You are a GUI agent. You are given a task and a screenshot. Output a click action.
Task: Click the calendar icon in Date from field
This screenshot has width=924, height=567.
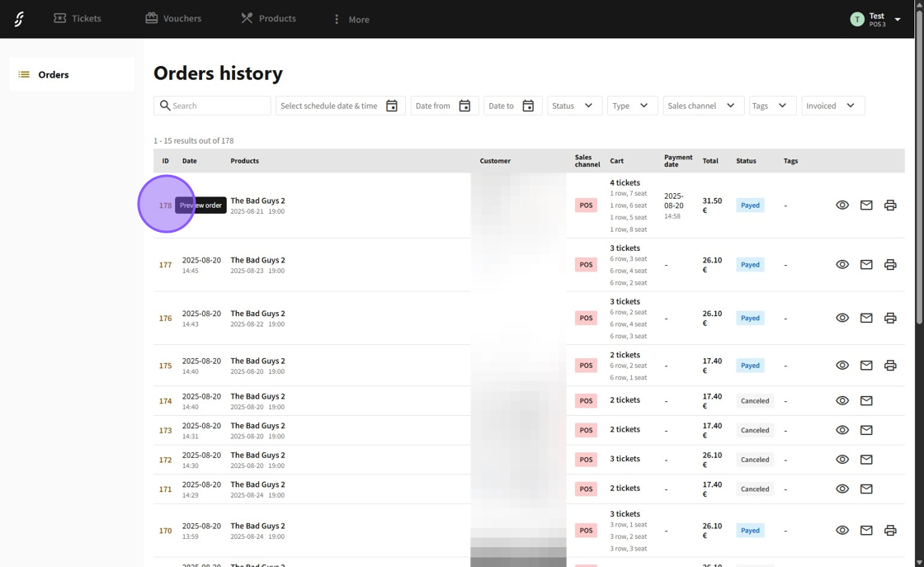click(464, 106)
